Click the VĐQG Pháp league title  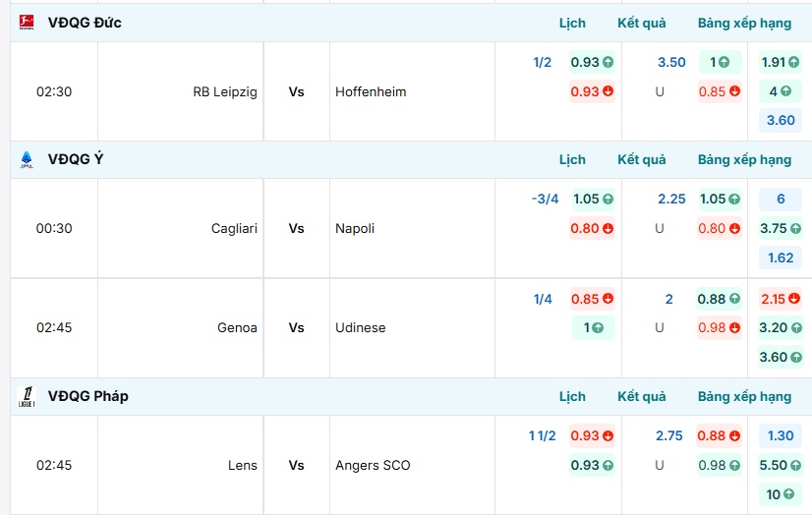pyautogui.click(x=88, y=396)
